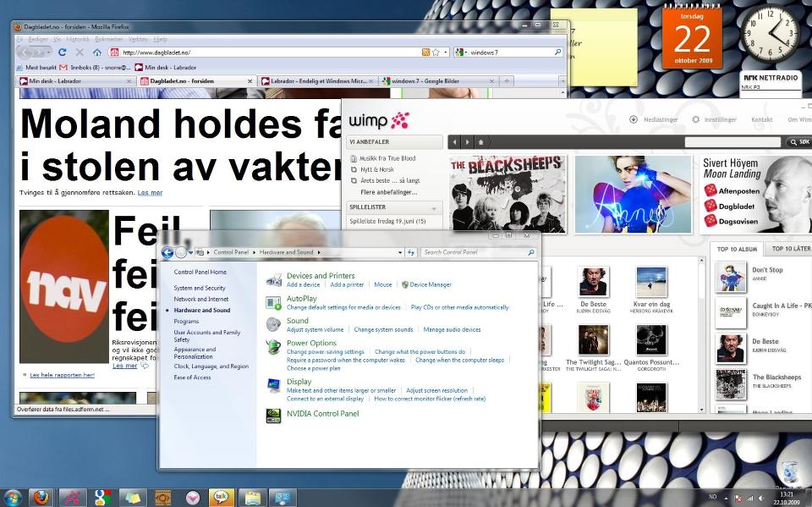This screenshot has height=507, width=812.
Task: Select Musikk fra True Blood playlist
Action: coord(387,158)
